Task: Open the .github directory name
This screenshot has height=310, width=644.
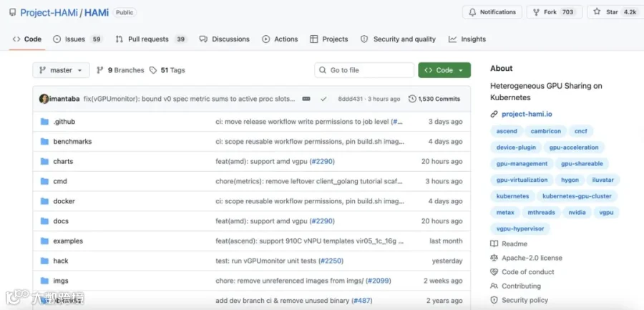Action: tap(64, 122)
